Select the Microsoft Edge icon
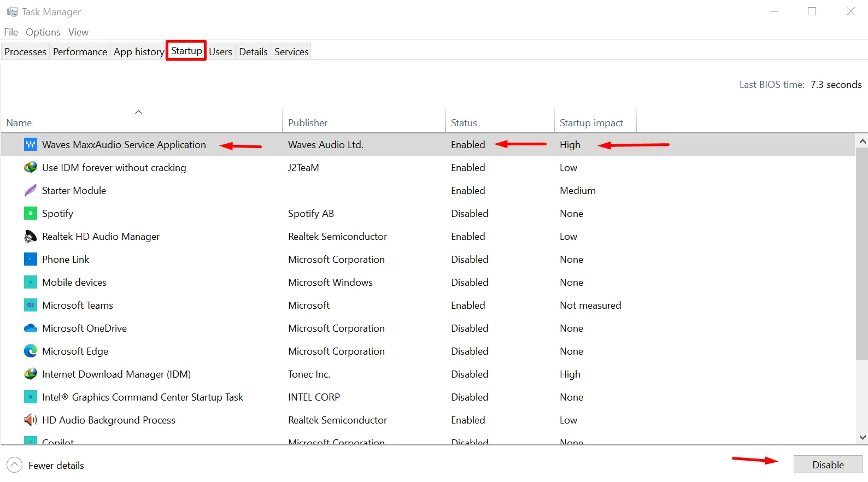 [x=31, y=351]
